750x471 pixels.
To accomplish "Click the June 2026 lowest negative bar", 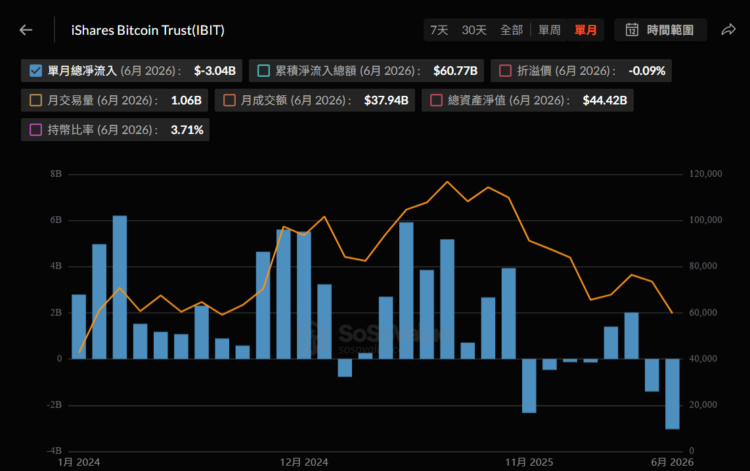I will click(672, 394).
